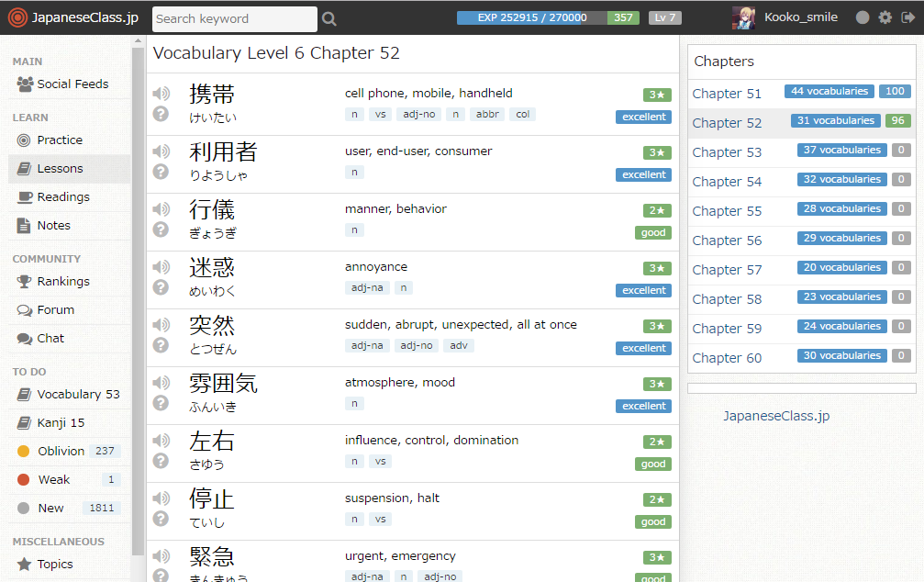Click the logout icon top right
This screenshot has height=582, width=924.
point(908,17)
